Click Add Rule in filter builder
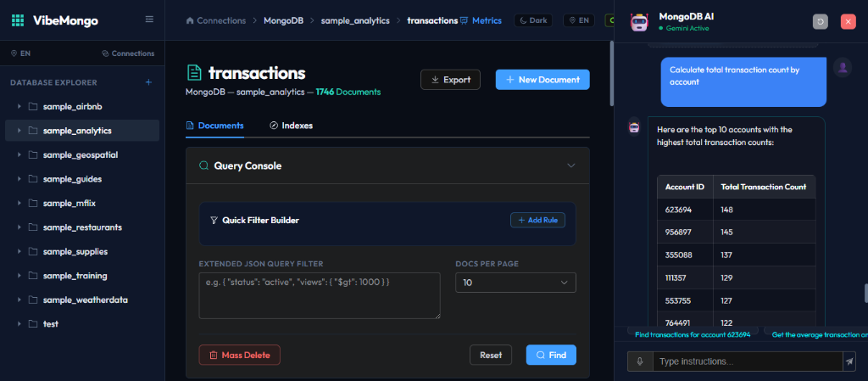 pyautogui.click(x=537, y=221)
